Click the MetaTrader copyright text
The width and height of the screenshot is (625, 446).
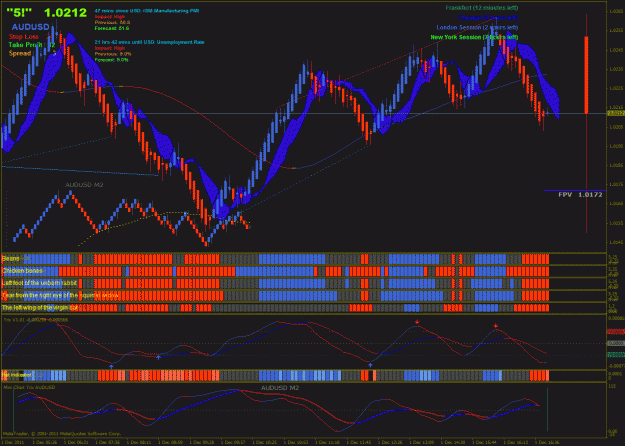click(62, 434)
